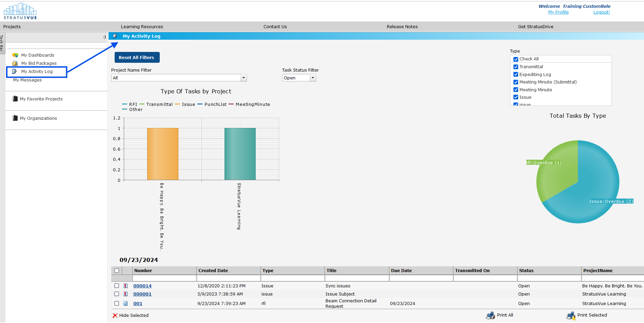Viewport: 644px width, 323px height.
Task: Click the Print Selected printer icon
Action: 571,316
